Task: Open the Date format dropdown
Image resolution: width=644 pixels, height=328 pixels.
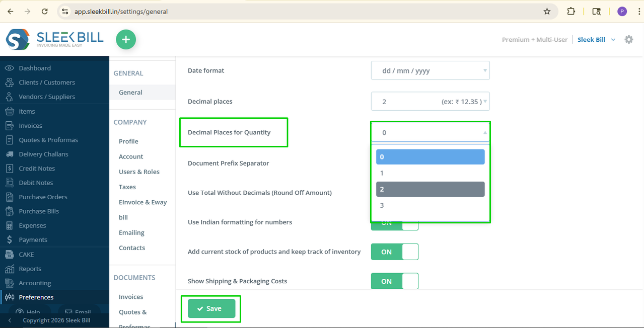Action: (431, 70)
